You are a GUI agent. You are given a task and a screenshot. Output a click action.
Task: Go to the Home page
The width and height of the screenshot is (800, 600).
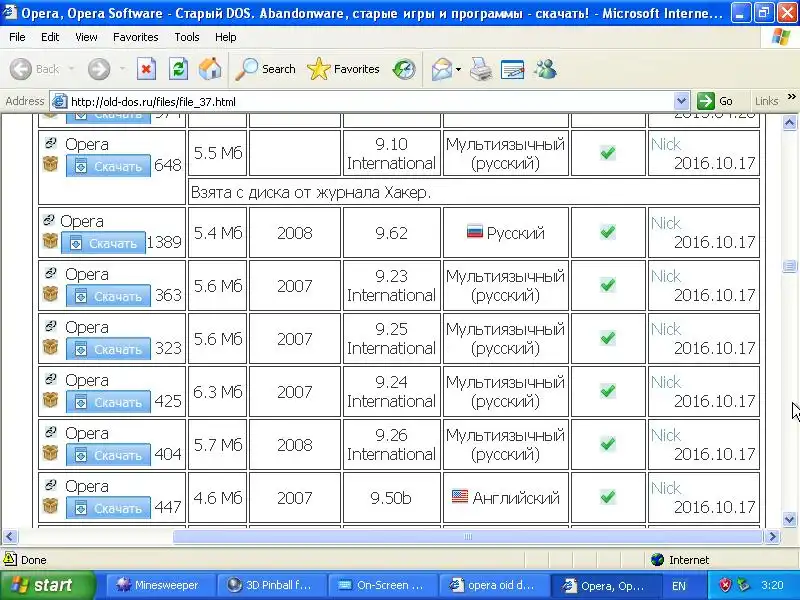click(210, 69)
